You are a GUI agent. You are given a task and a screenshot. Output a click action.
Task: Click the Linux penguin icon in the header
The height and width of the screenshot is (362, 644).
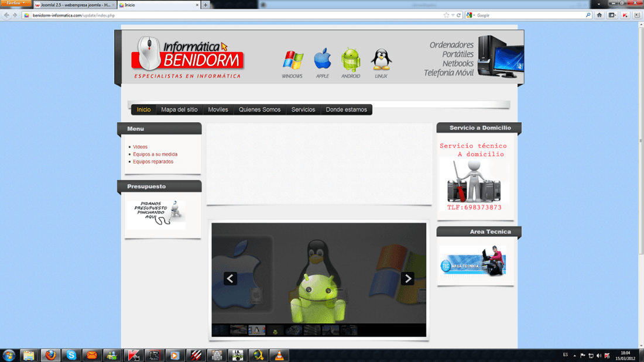coord(381,60)
